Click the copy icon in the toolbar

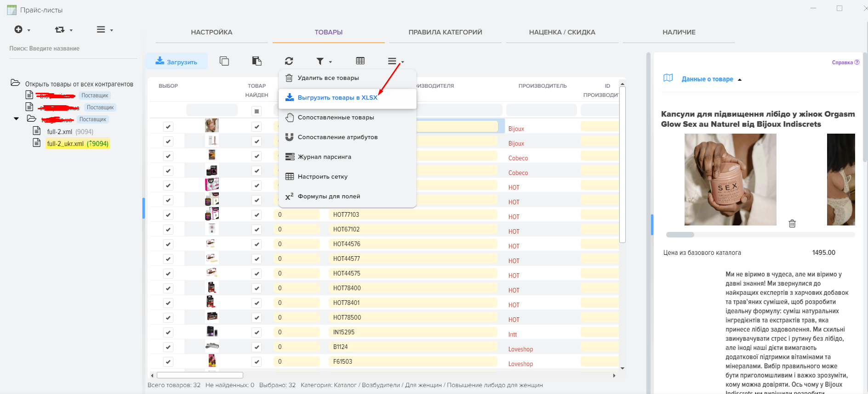click(224, 61)
